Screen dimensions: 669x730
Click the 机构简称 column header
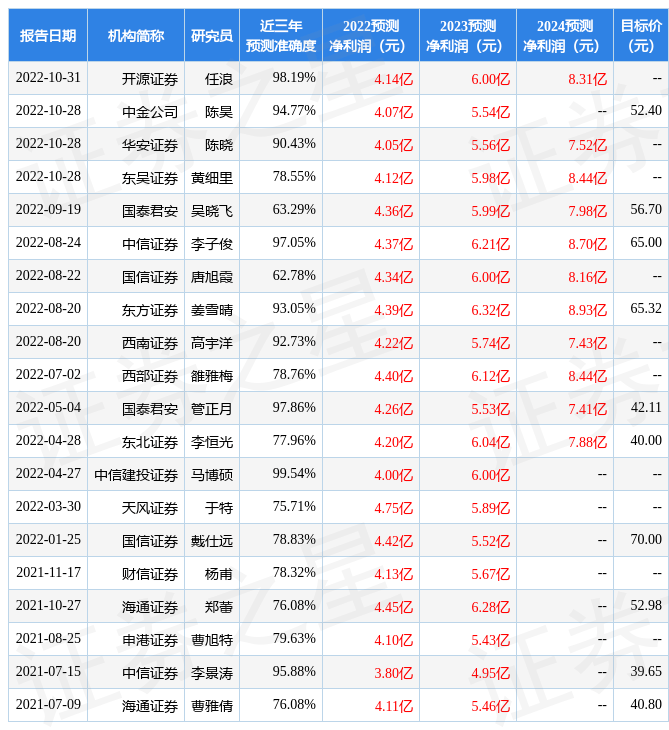135,36
